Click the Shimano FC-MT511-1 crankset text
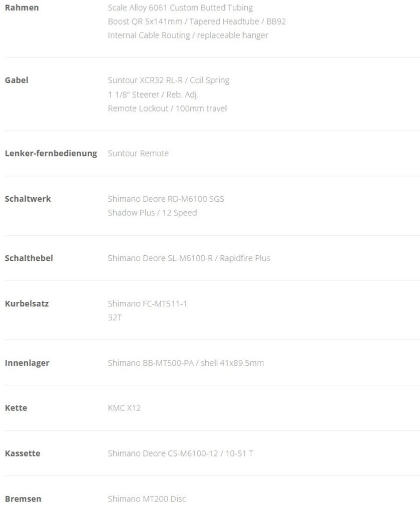This screenshot has width=420, height=506. [x=147, y=303]
